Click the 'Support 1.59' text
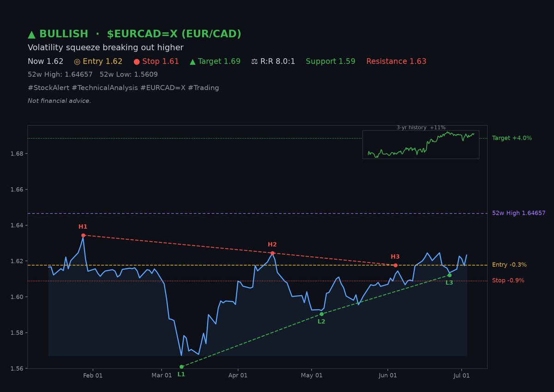Viewport: 554px width, 392px height. pyautogui.click(x=331, y=61)
